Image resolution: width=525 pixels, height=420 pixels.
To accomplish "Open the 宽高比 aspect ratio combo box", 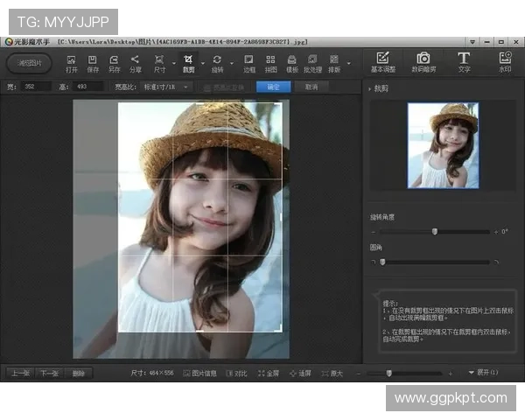I will click(x=166, y=87).
